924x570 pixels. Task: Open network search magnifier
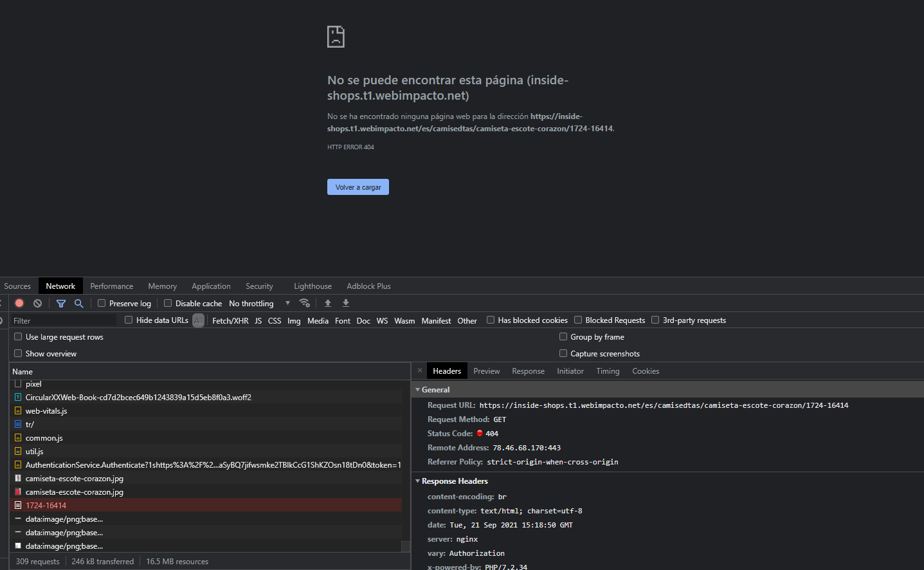coord(79,303)
